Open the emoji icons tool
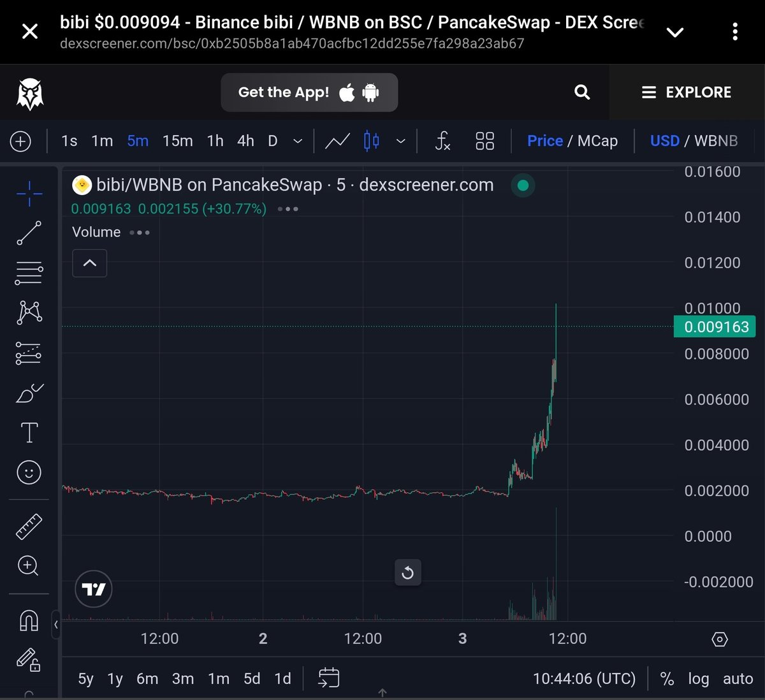Viewport: 765px width, 700px height. point(29,472)
